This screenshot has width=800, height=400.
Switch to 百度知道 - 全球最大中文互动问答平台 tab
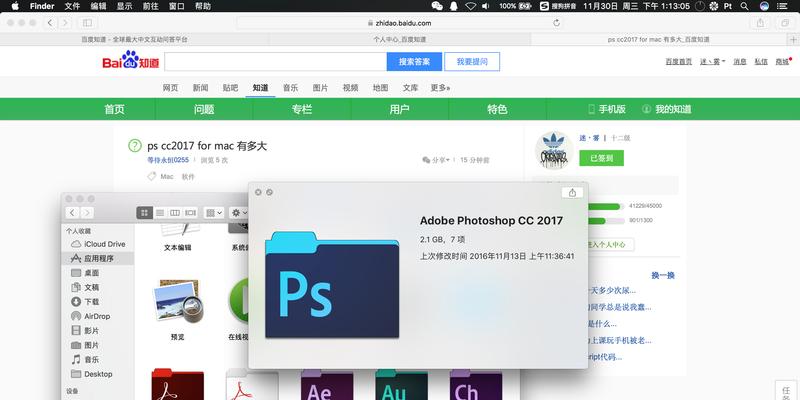pos(135,39)
